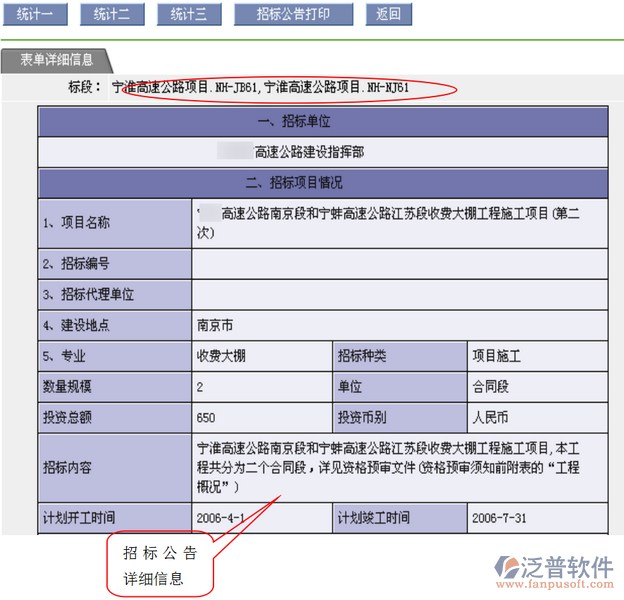Select the 一、招标单位 section header
This screenshot has height=600, width=624.
click(321, 122)
